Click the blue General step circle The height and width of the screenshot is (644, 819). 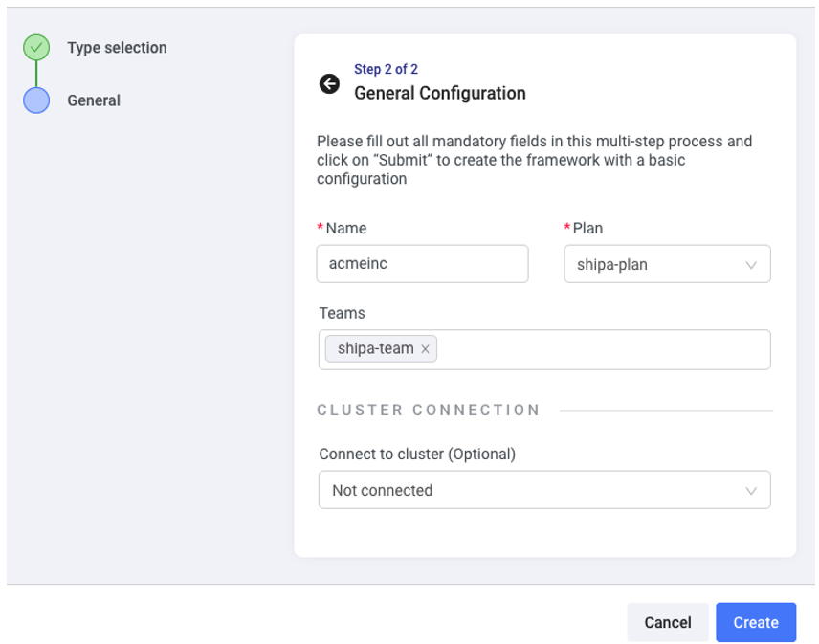pyautogui.click(x=36, y=100)
